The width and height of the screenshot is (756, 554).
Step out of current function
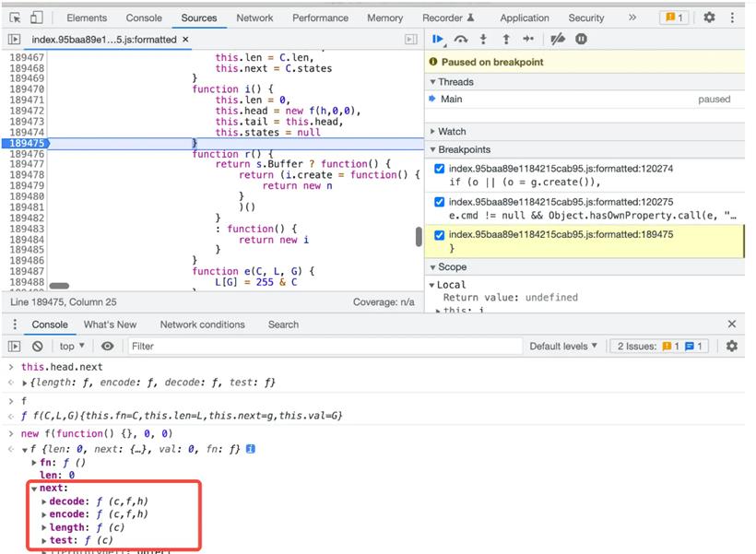click(x=506, y=40)
